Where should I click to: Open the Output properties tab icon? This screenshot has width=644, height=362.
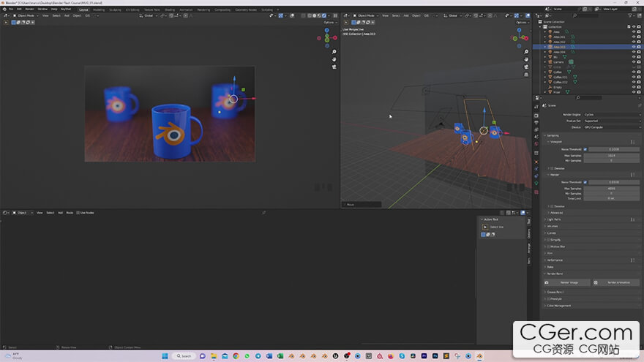tap(536, 123)
